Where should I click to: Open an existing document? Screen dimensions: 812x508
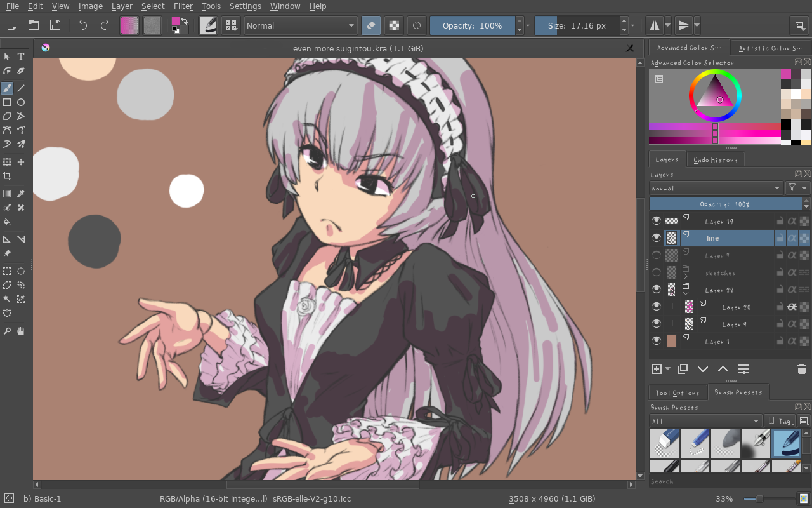[x=33, y=25]
